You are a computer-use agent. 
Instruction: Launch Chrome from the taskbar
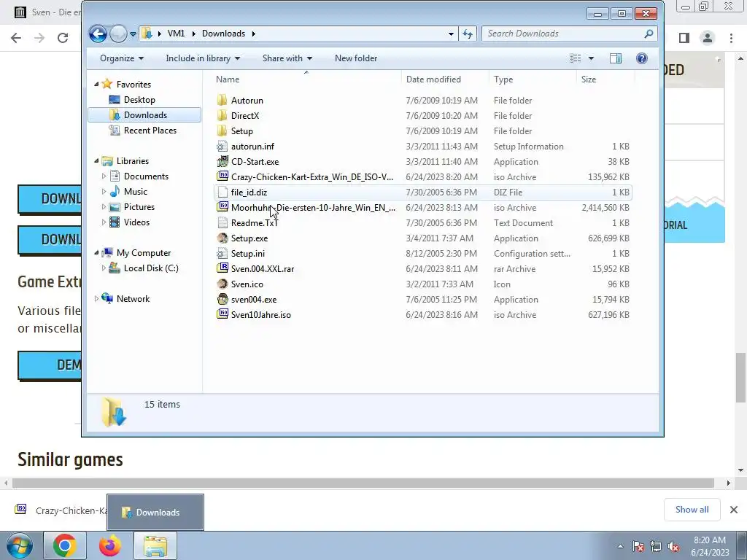tap(65, 545)
